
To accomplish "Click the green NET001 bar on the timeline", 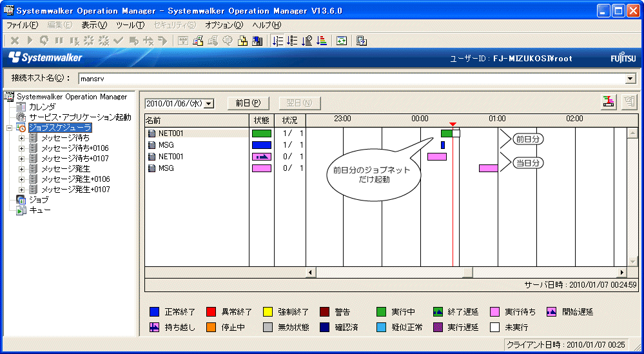I will coord(447,133).
